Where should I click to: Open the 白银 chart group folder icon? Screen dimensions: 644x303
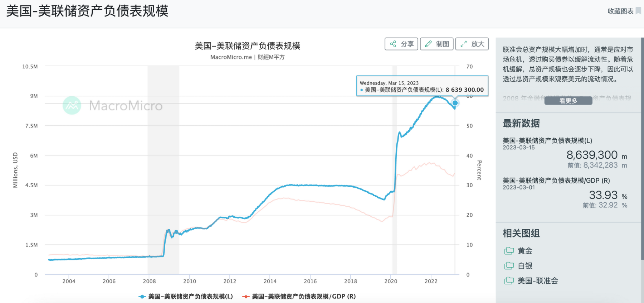pyautogui.click(x=509, y=266)
